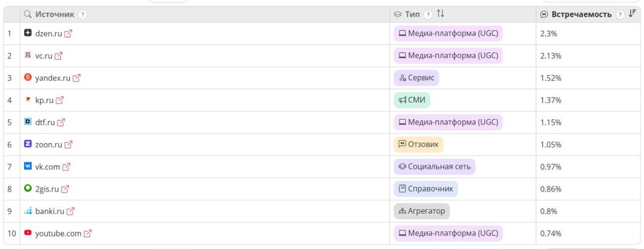
Task: Open the dzen.ru source
Action: tap(48, 33)
